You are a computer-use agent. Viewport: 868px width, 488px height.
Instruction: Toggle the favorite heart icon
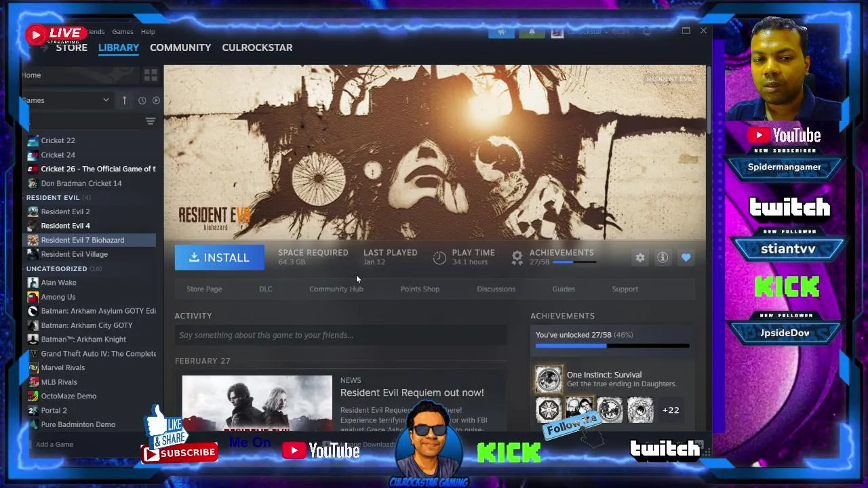pyautogui.click(x=686, y=258)
